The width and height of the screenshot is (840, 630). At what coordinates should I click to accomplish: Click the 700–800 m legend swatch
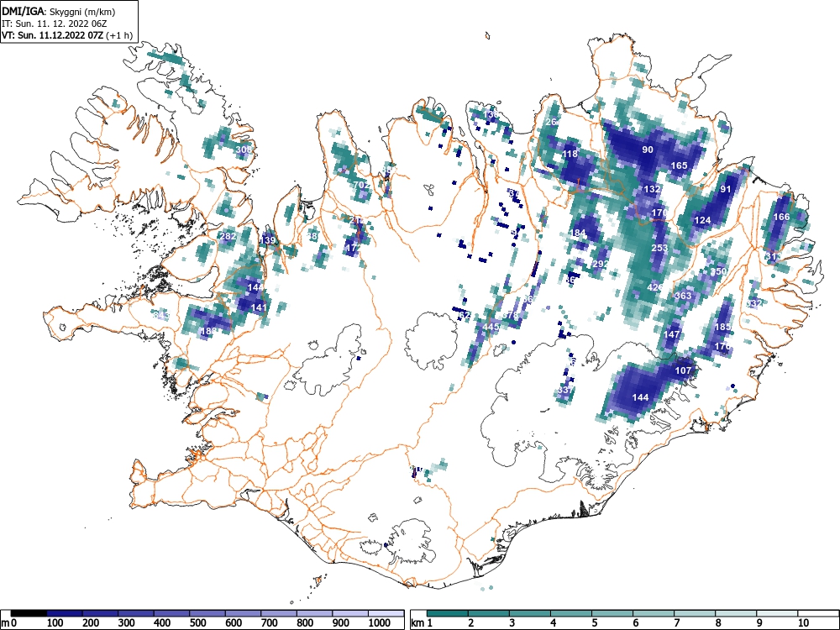279,613
